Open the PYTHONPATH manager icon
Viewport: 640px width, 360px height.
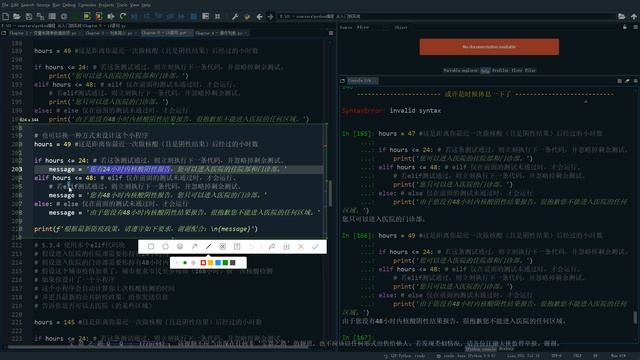point(247,16)
